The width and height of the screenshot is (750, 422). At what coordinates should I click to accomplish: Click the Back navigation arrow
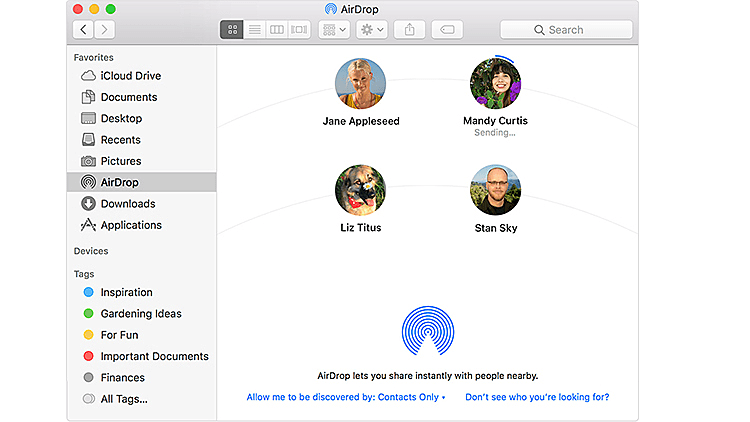[84, 30]
